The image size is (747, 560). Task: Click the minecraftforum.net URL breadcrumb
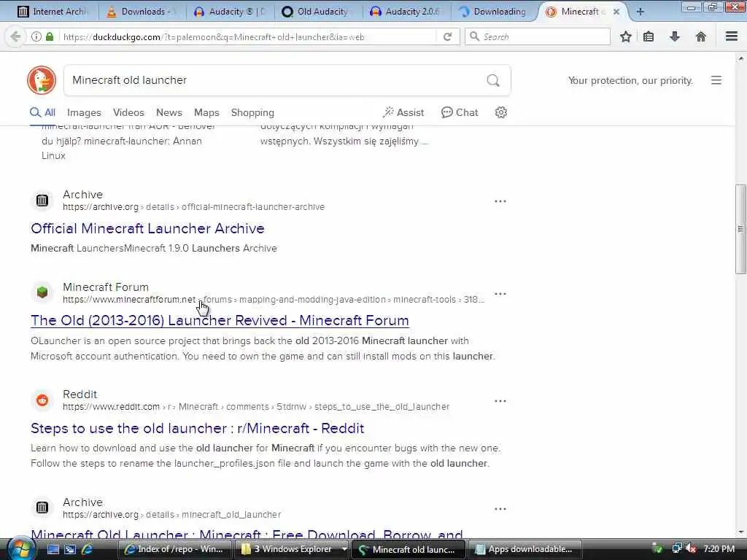point(274,300)
